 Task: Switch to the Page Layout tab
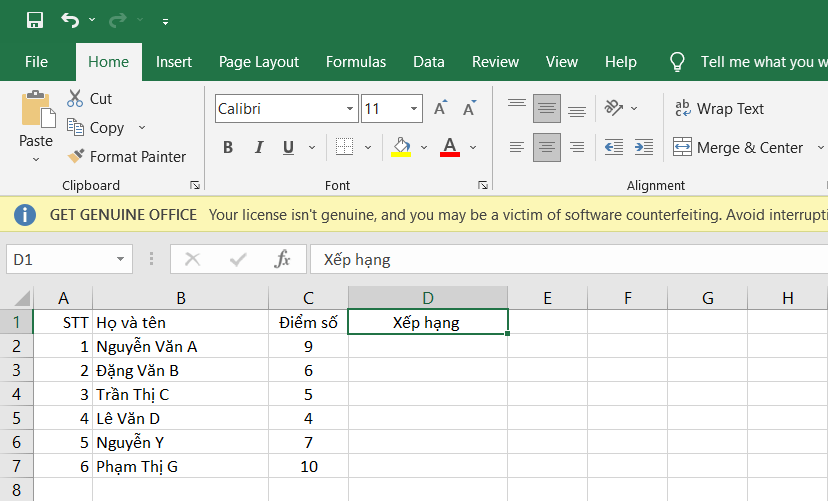tap(259, 62)
